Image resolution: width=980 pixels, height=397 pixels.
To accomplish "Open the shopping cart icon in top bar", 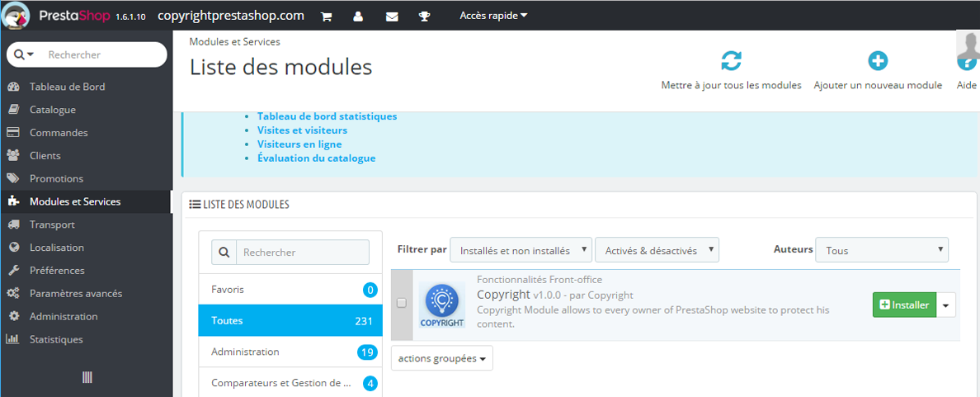I will [326, 17].
